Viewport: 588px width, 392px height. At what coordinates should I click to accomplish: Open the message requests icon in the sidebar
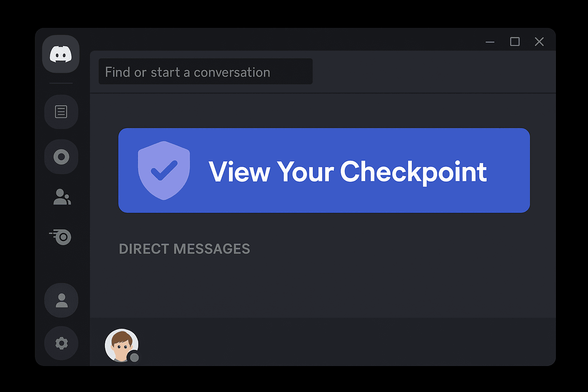[61, 112]
